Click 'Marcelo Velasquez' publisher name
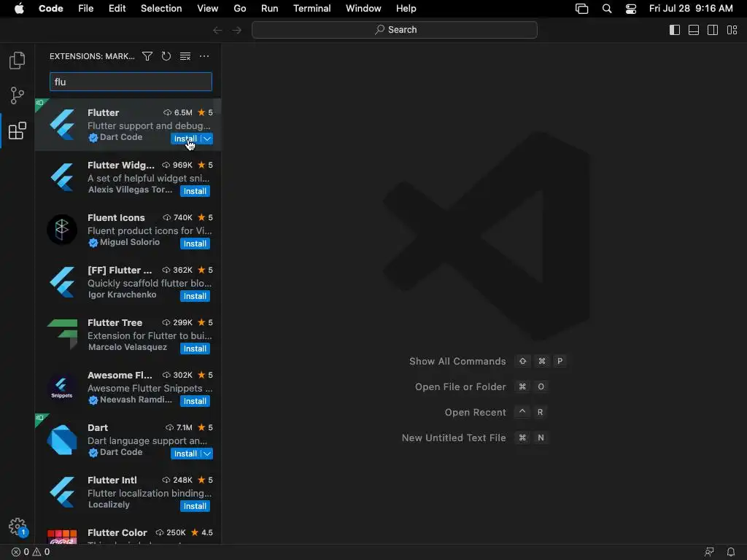Viewport: 747px width, 560px height. pyautogui.click(x=128, y=347)
